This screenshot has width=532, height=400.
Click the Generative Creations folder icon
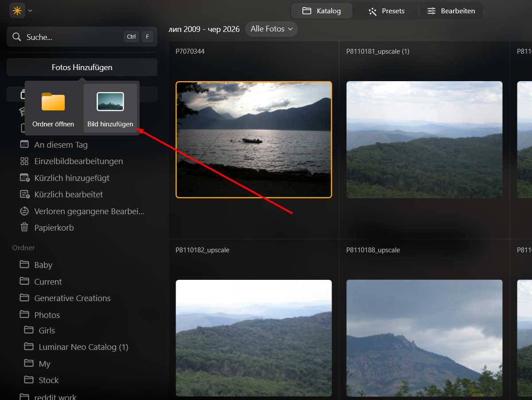point(24,298)
